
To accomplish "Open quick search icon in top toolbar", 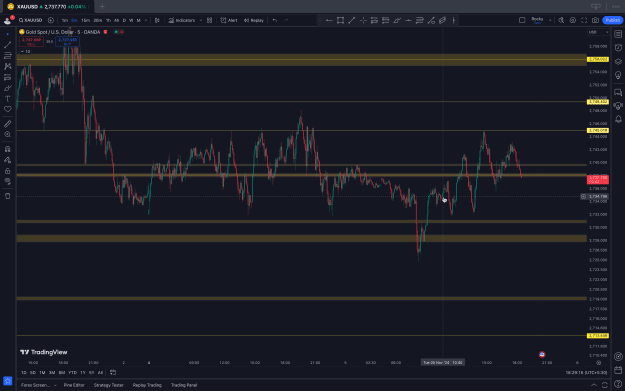I will coord(561,20).
